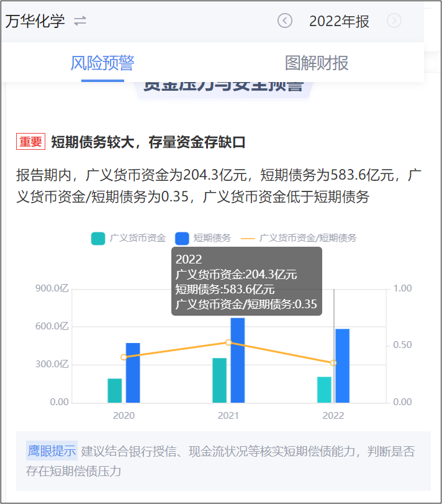
Task: Click the 2021 blue 短期债务 bar
Action: (238, 360)
